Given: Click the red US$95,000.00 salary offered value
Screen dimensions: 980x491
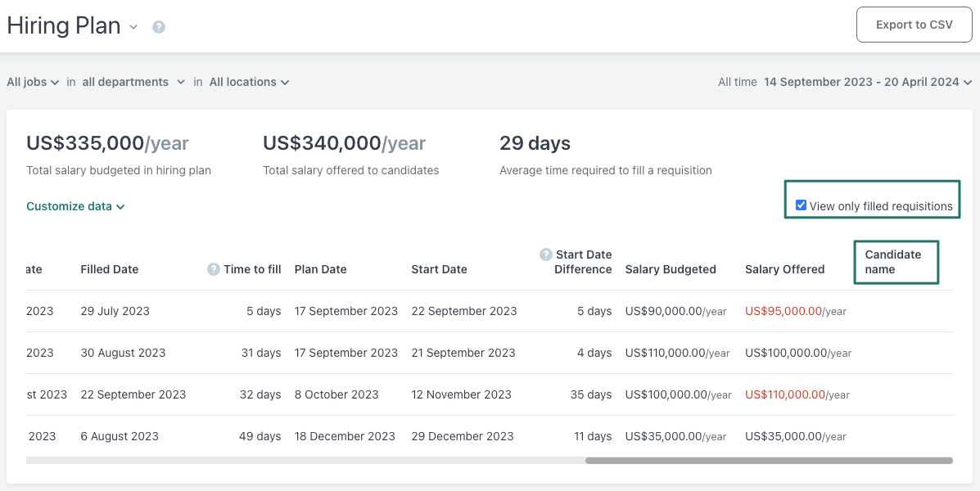Looking at the screenshot, I should 783,311.
